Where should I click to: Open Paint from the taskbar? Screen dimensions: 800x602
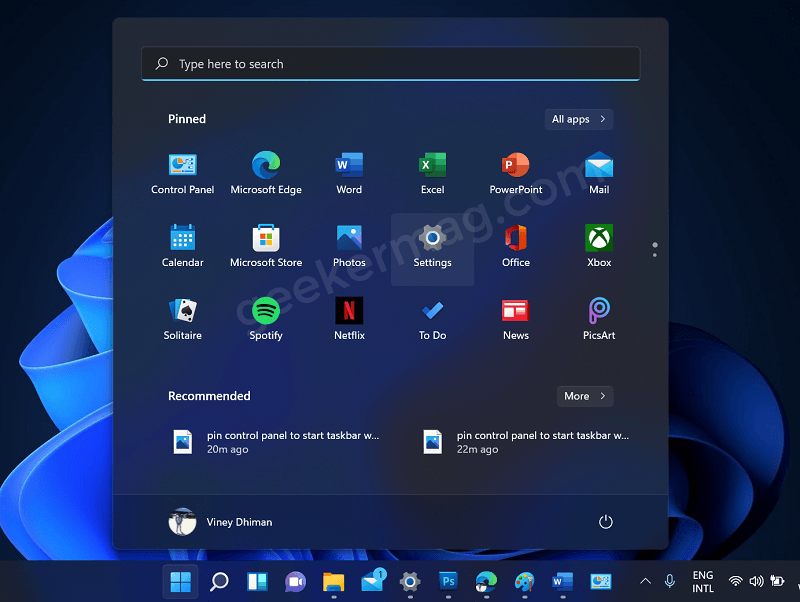[524, 582]
